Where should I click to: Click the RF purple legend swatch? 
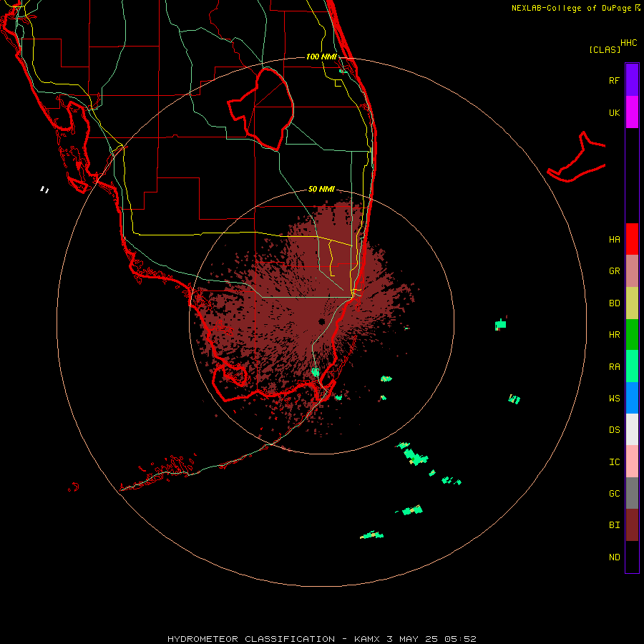[x=632, y=80]
